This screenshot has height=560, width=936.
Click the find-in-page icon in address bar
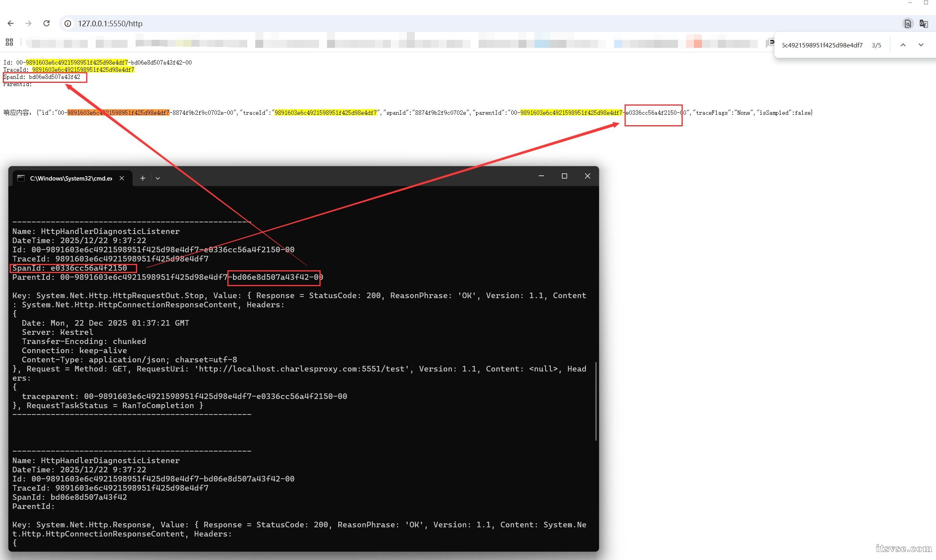coord(907,24)
